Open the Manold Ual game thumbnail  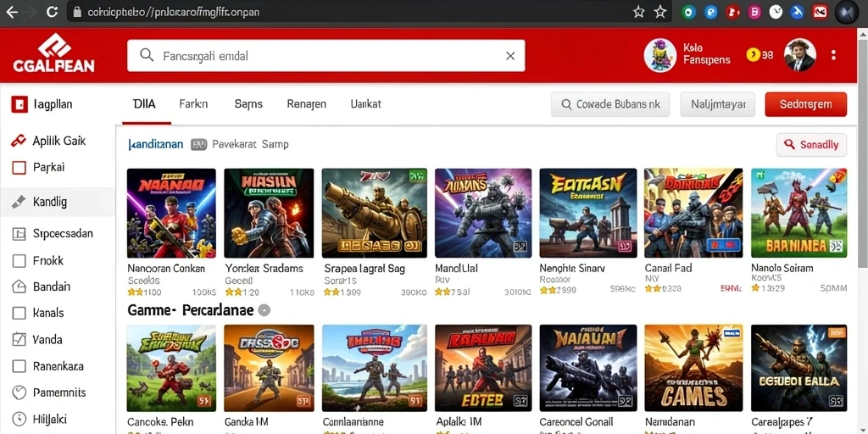tap(483, 213)
